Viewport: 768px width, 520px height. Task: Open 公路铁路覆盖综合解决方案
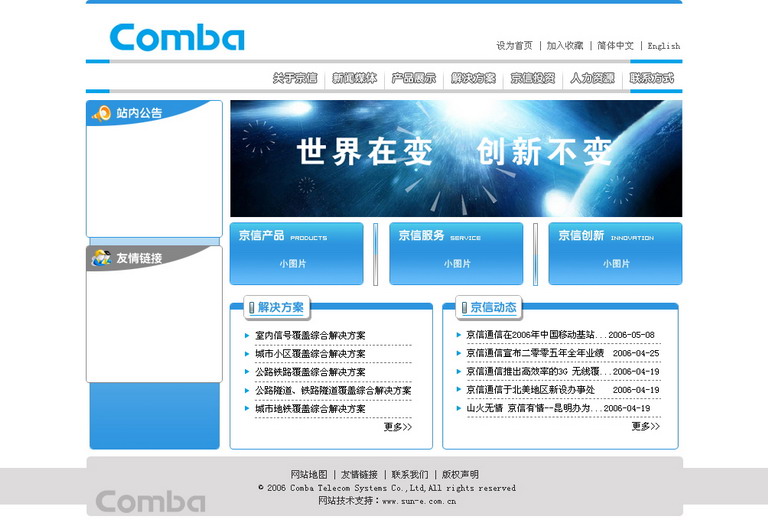(x=310, y=372)
